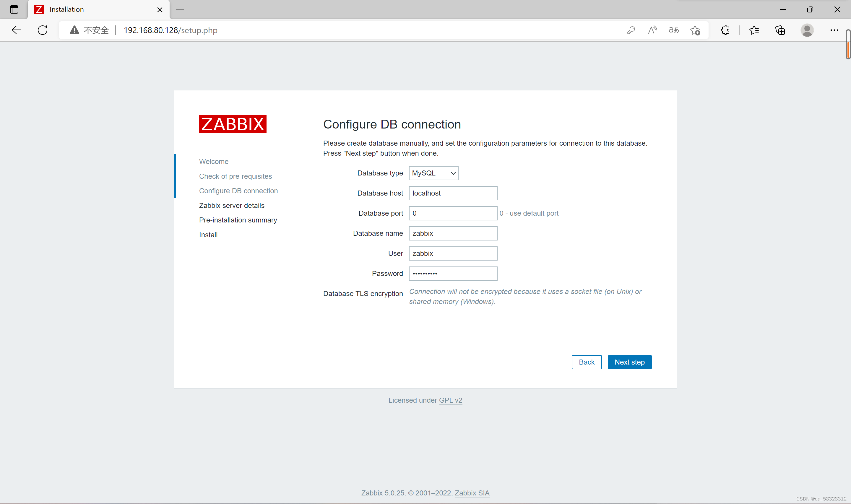Click the user profile avatar
This screenshot has width=851, height=504.
coord(807,30)
